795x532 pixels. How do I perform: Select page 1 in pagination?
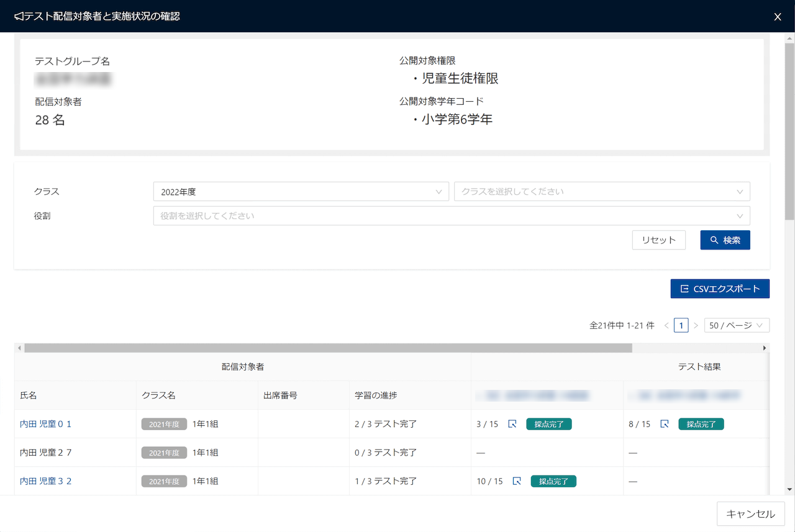(x=681, y=325)
